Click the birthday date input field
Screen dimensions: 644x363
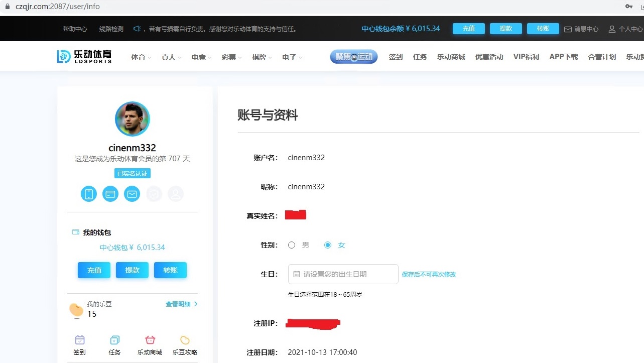click(343, 274)
